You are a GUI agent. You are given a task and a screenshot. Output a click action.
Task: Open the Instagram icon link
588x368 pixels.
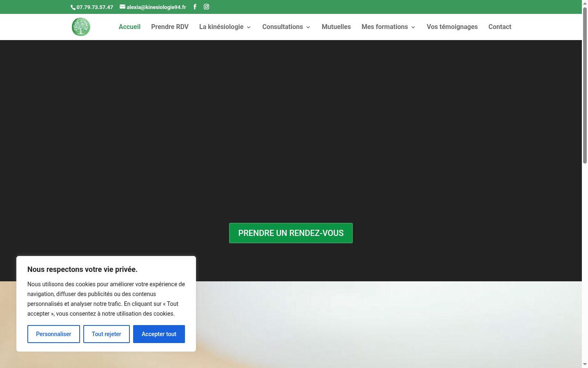click(x=206, y=7)
